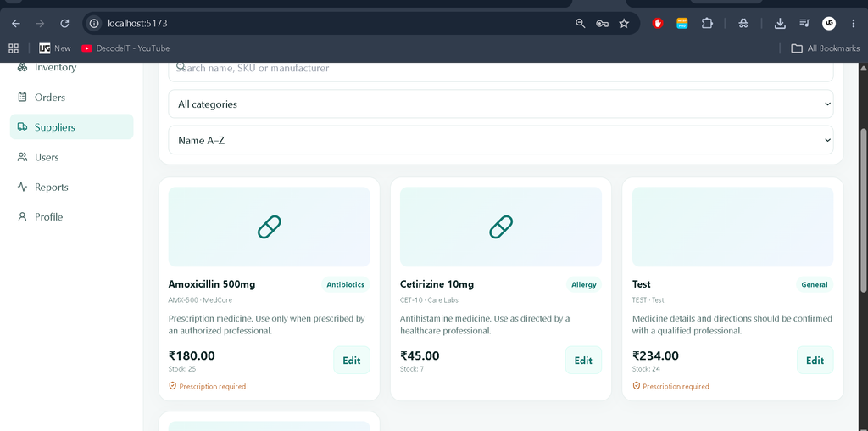
Task: Open Chrome three-dot menu
Action: pos(853,23)
